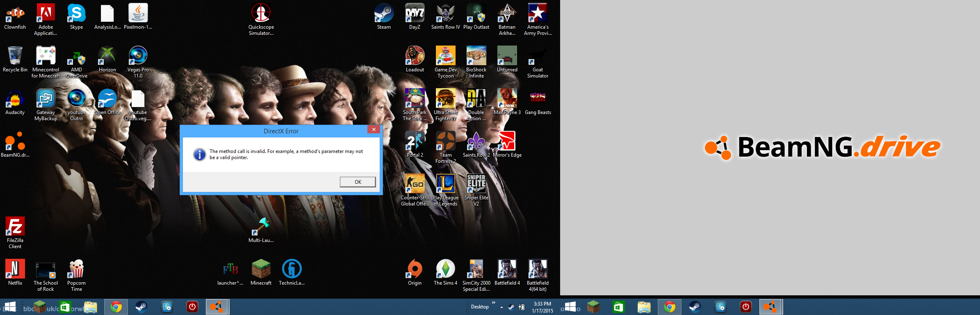Screen dimensions: 980x315
Task: Select the Minecraft desktop shortcut
Action: [x=261, y=273]
